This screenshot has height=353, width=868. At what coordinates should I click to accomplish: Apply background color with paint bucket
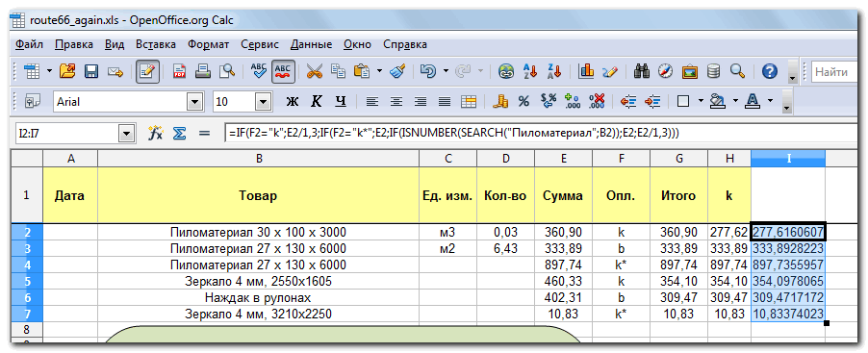coord(718,101)
